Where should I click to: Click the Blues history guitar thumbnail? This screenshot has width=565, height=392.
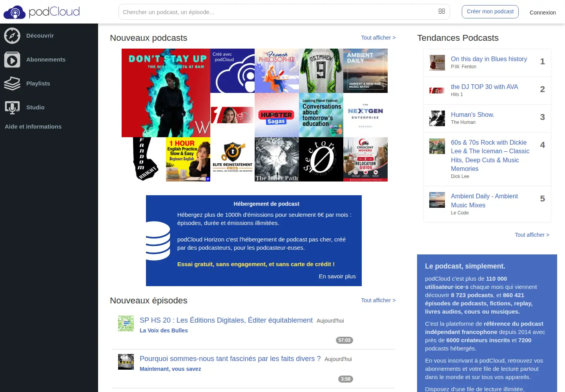point(437,63)
